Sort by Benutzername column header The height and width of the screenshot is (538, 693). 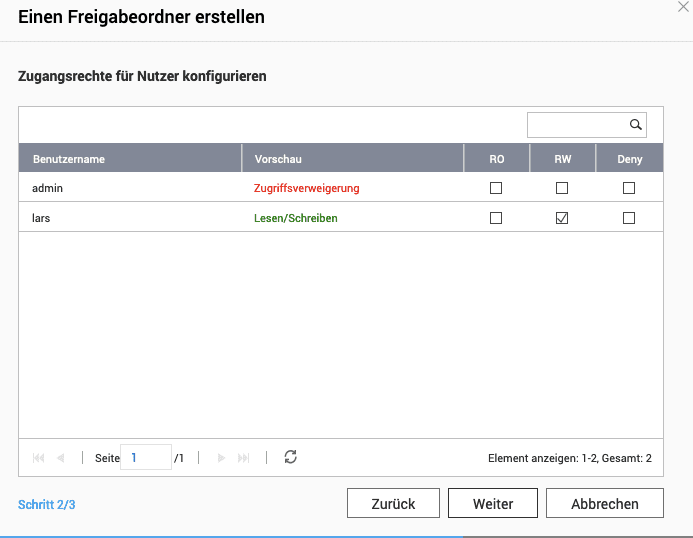pyautogui.click(x=69, y=159)
